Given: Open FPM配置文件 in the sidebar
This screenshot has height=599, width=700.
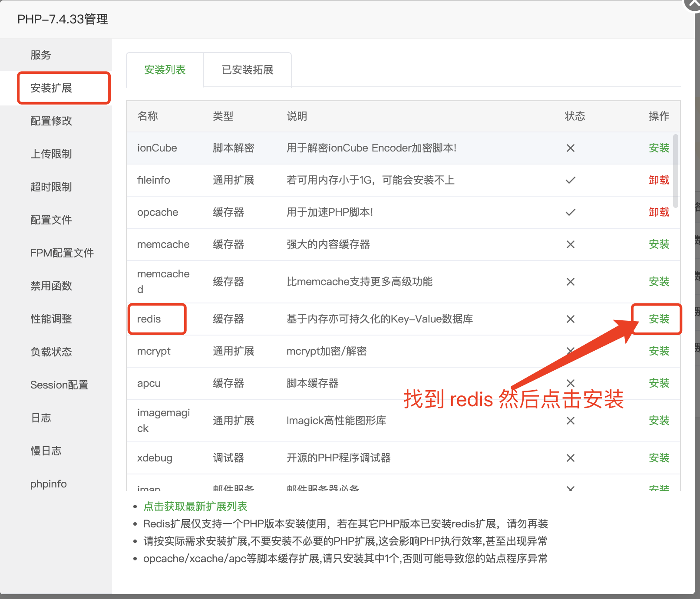Looking at the screenshot, I should tap(62, 253).
